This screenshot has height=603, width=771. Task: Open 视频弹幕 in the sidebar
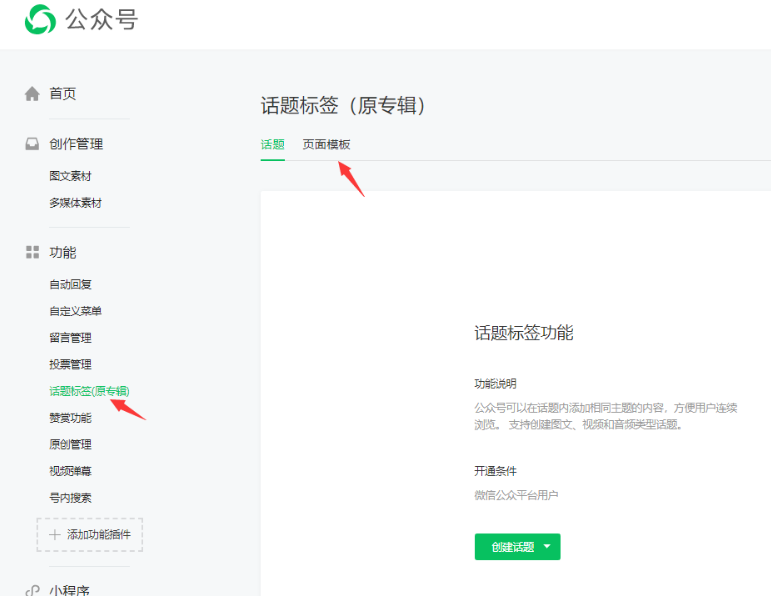tap(70, 471)
